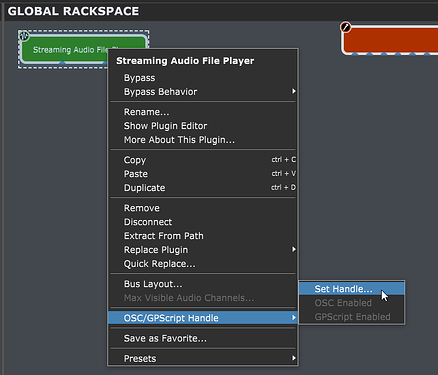This screenshot has width=438, height=375.
Task: Choose Copy from the menu
Action: [203, 160]
